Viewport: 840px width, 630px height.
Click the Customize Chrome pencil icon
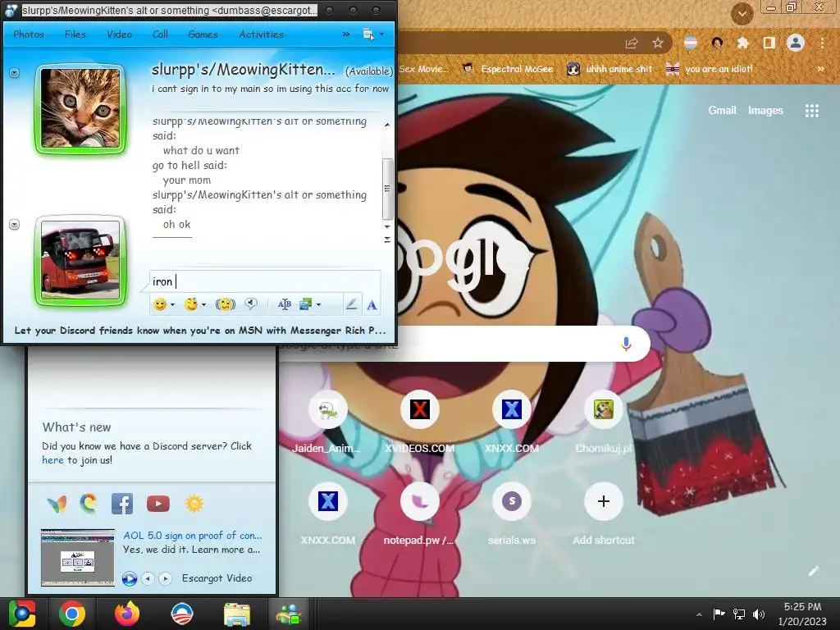click(813, 571)
